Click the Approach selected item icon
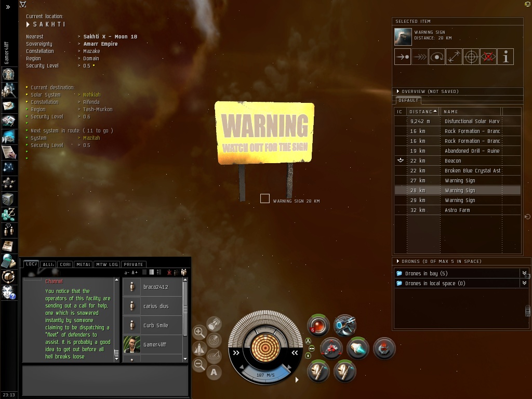 403,57
